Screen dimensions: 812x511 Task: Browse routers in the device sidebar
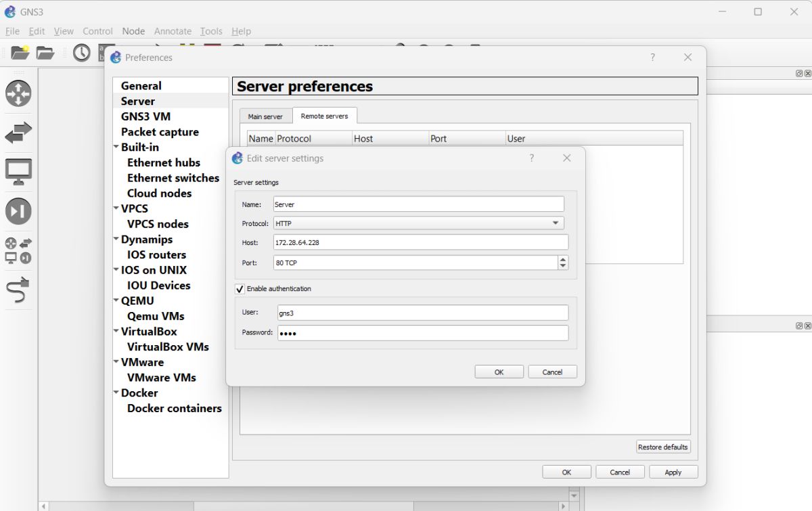[x=18, y=93]
